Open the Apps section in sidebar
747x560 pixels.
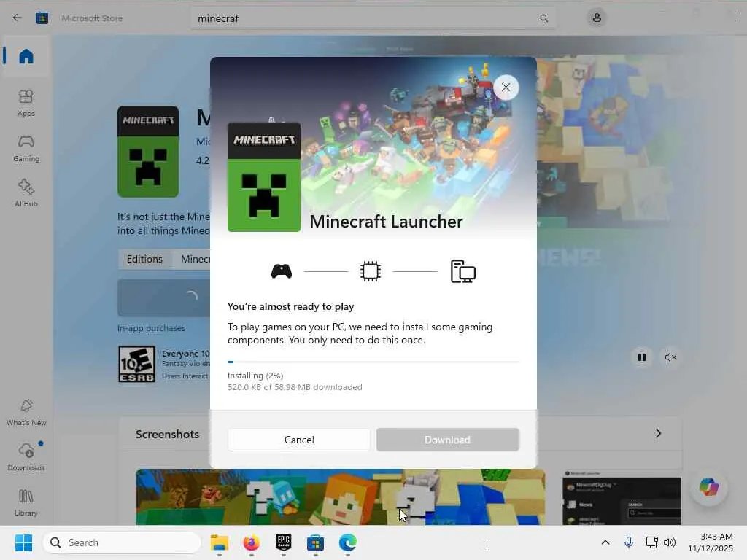(x=26, y=103)
